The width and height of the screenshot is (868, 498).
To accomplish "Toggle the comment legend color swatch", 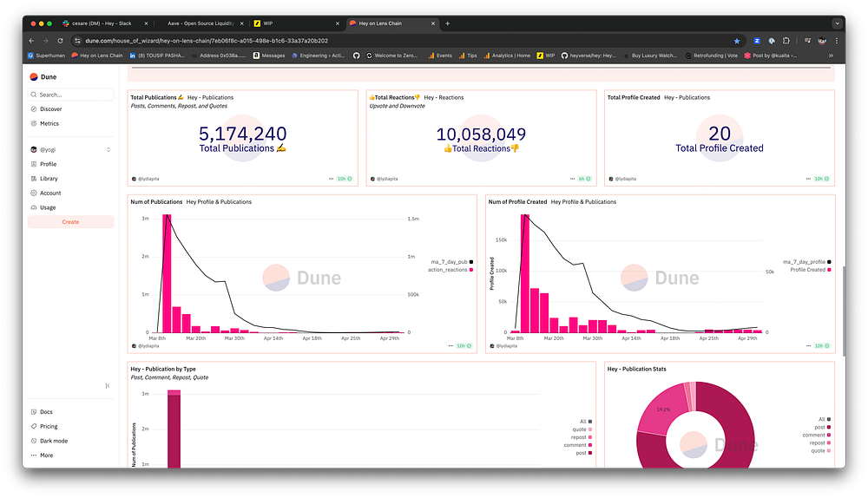I will [590, 445].
